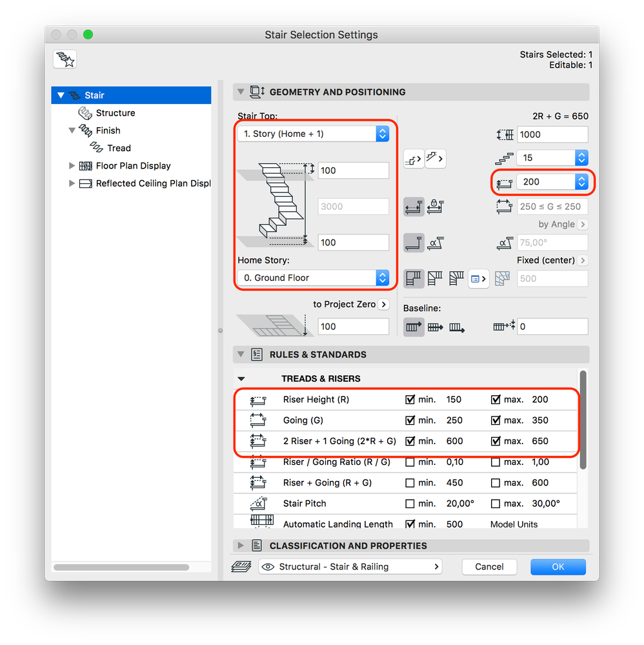Open the number of risers dropdown showing 15
The height and width of the screenshot is (645, 644).
click(552, 158)
